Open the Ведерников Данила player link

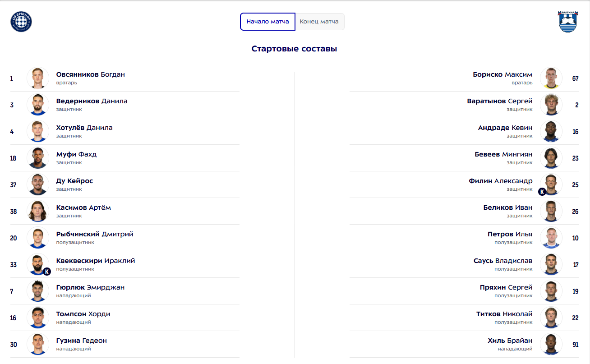click(x=92, y=101)
